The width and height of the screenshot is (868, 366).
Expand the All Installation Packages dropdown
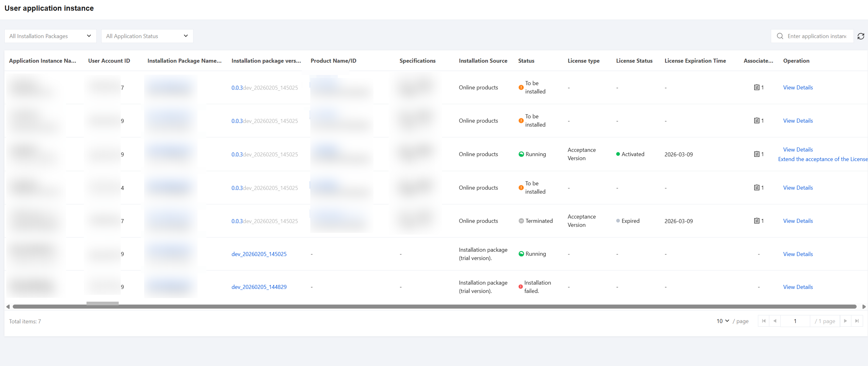50,36
